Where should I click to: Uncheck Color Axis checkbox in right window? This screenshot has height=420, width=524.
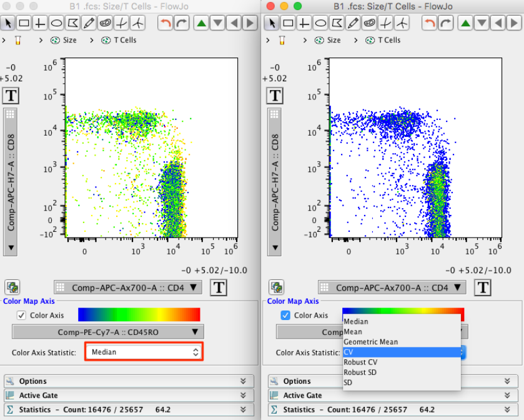(285, 316)
